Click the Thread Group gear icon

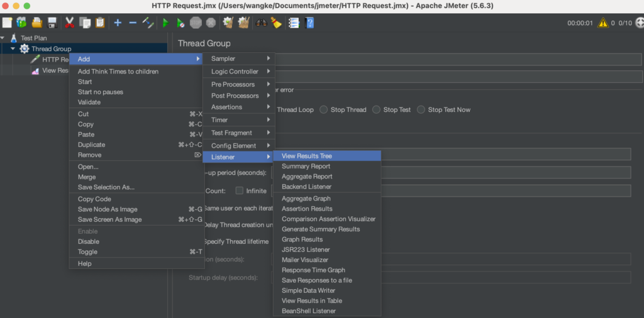point(25,49)
